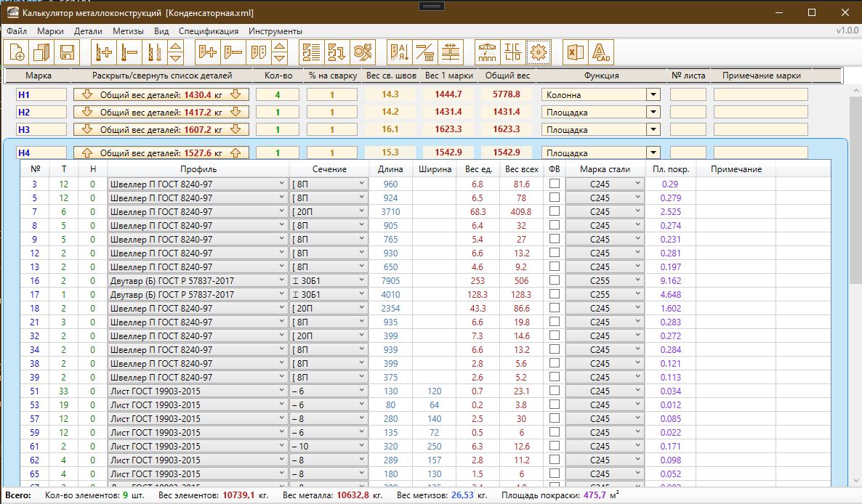Click the width value 250 of detail 61
This screenshot has width=862, height=504.
pyautogui.click(x=435, y=447)
